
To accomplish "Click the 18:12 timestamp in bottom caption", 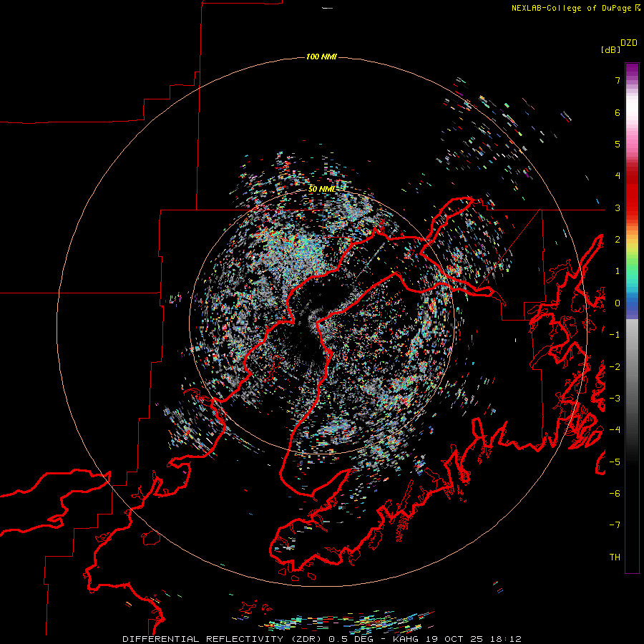I will coord(506,639).
